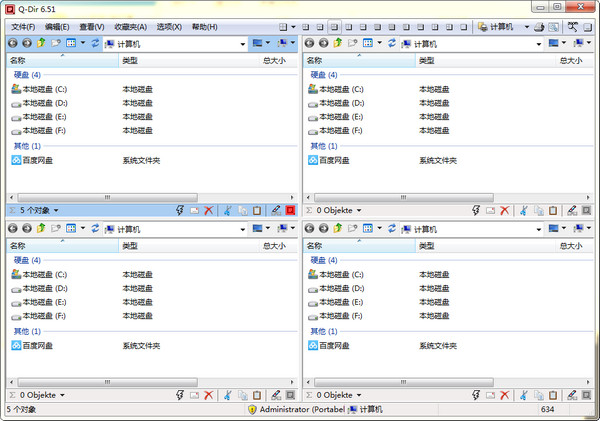Screen dimensions: 600x421
Task: Click forward arrow in bottom-right pane
Action: click(324, 228)
